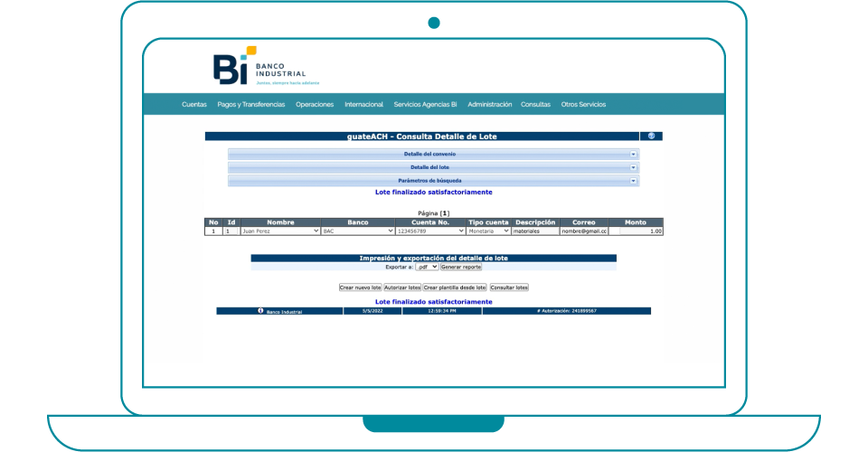Open the Cuentas menu
This screenshot has height=452, width=868.
click(x=193, y=105)
